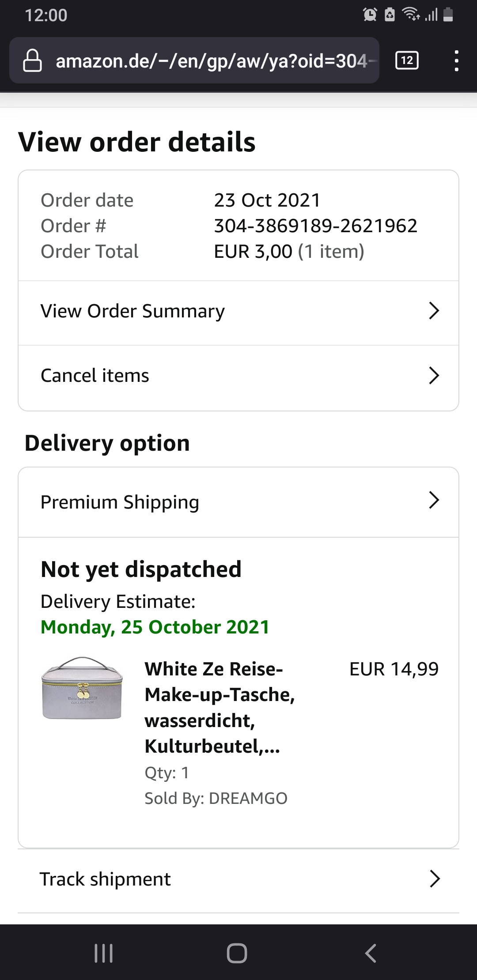The image size is (477, 980).
Task: Open View Order Summary row
Action: pyautogui.click(x=132, y=311)
